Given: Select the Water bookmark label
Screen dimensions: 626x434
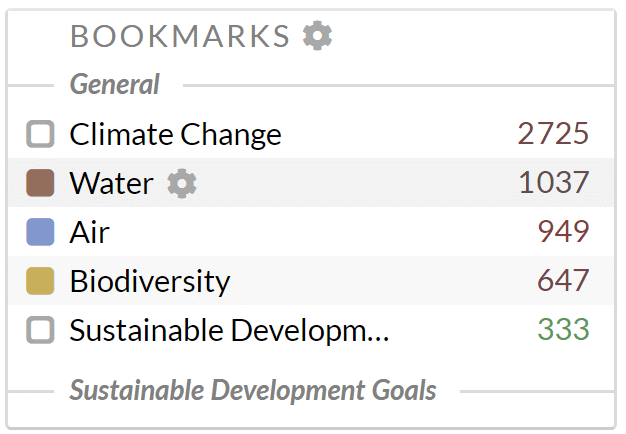Looking at the screenshot, I should pos(111,183).
